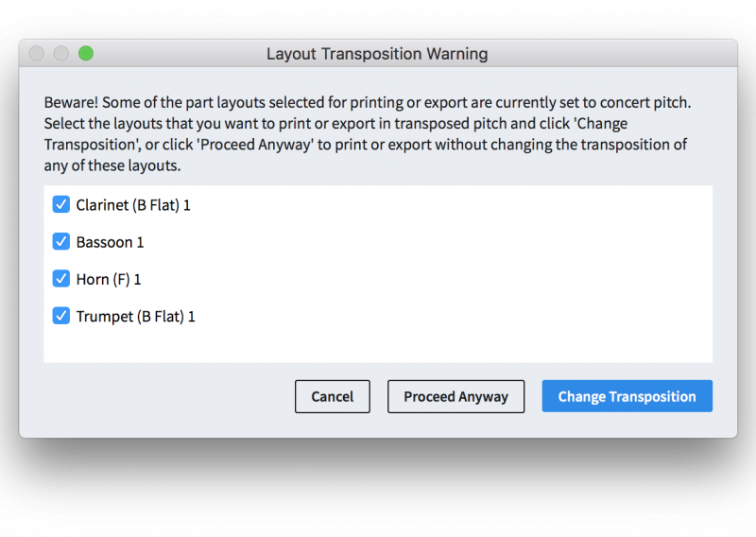Click the 'any of these layouts.' text line
Screen dimensions: 756x537
[112, 165]
